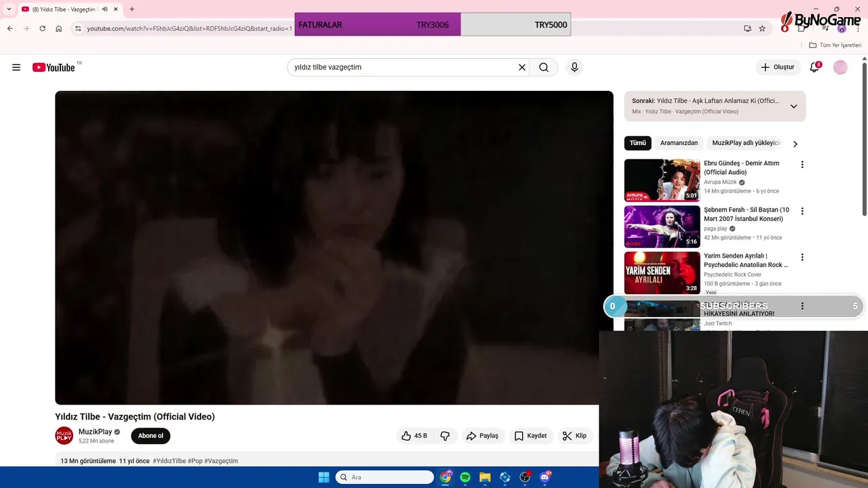The height and width of the screenshot is (488, 868).
Task: Open the Şebnem Ferah Sil Baştan title
Action: (x=747, y=214)
